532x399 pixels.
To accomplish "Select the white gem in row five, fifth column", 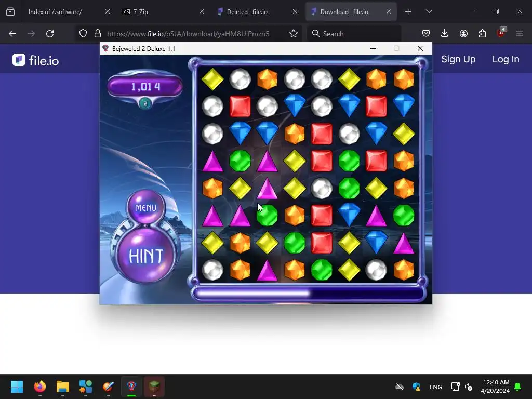I will click(x=322, y=188).
